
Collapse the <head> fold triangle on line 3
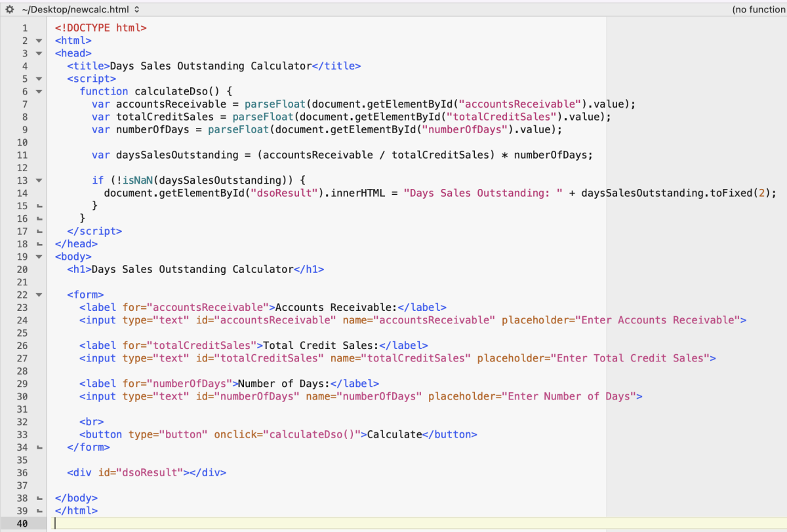pyautogui.click(x=39, y=54)
